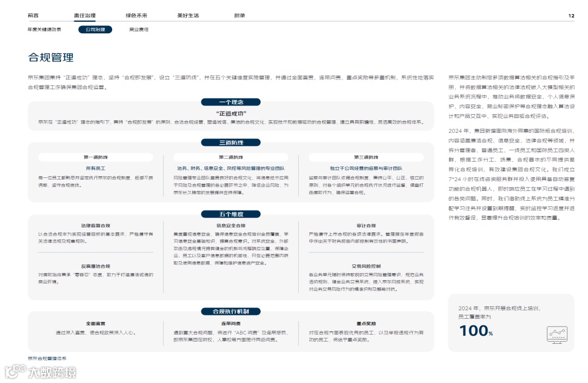Image resolution: width=588 pixels, height=383 pixels.
Task: Click the 公司治理 pill button
Action: [x=95, y=29]
